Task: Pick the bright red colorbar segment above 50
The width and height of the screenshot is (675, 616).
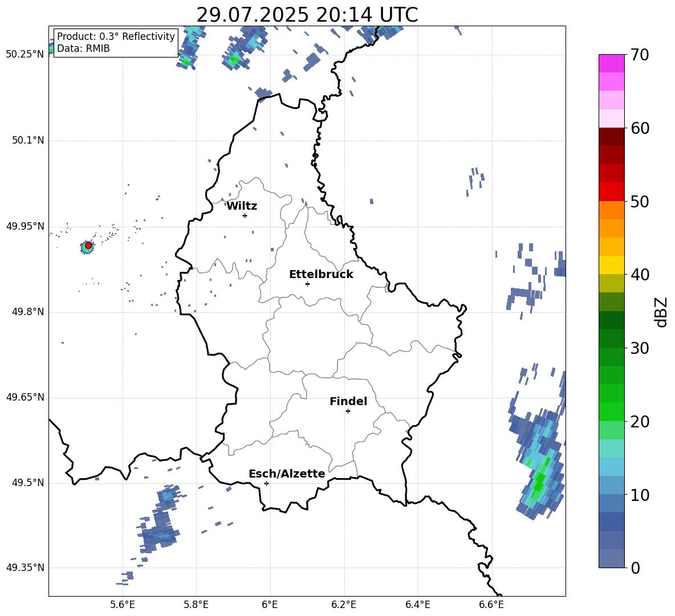Action: pos(611,192)
